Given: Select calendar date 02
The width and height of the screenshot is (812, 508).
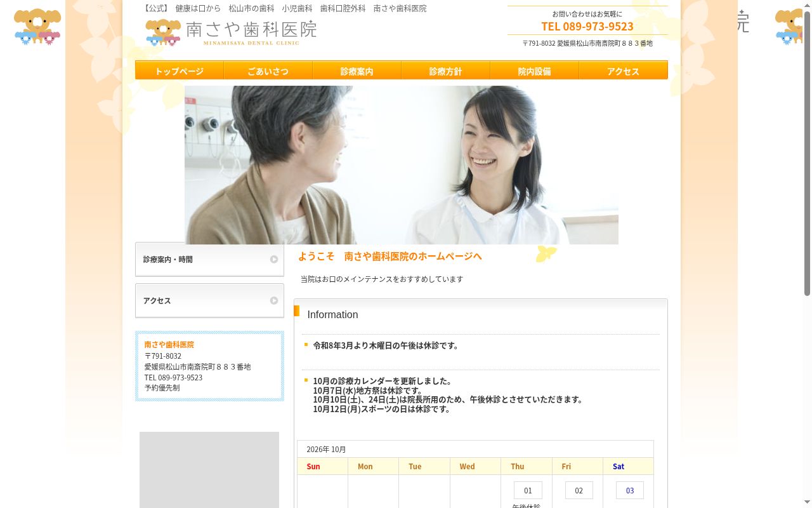Looking at the screenshot, I should click(x=579, y=490).
